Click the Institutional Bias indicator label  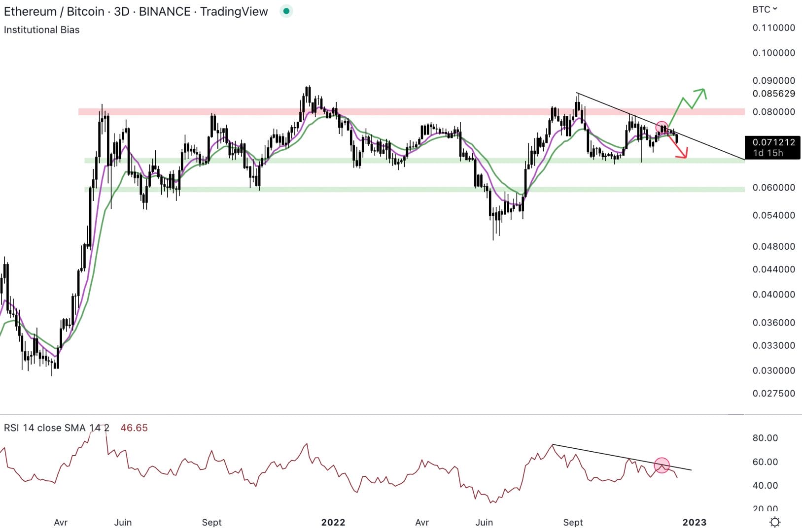[x=42, y=30]
